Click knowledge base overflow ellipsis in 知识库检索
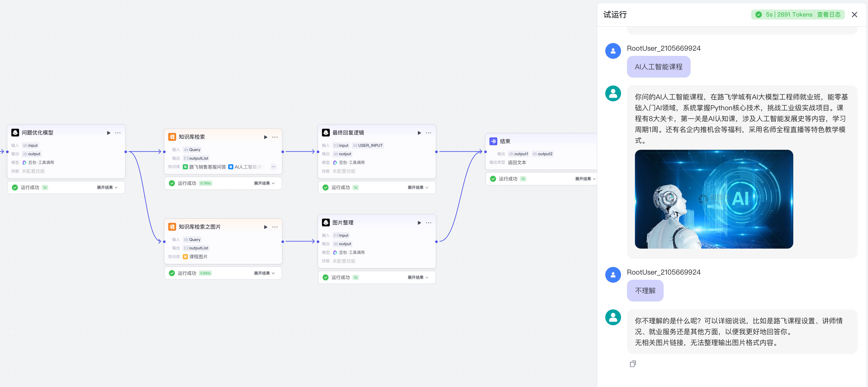The height and width of the screenshot is (387, 868). coord(273,167)
